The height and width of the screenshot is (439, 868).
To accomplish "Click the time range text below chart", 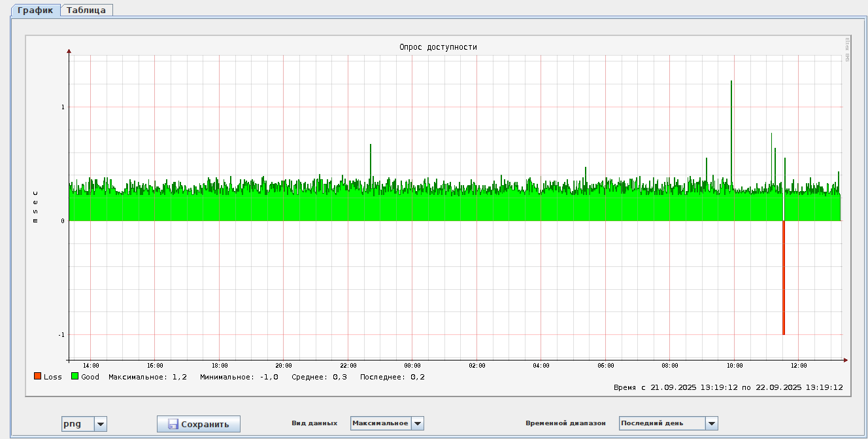I will click(x=728, y=387).
